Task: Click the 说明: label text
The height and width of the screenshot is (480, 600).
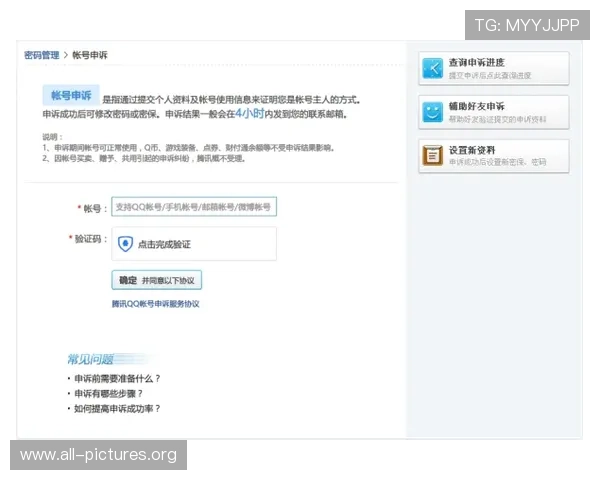Action: [x=52, y=137]
